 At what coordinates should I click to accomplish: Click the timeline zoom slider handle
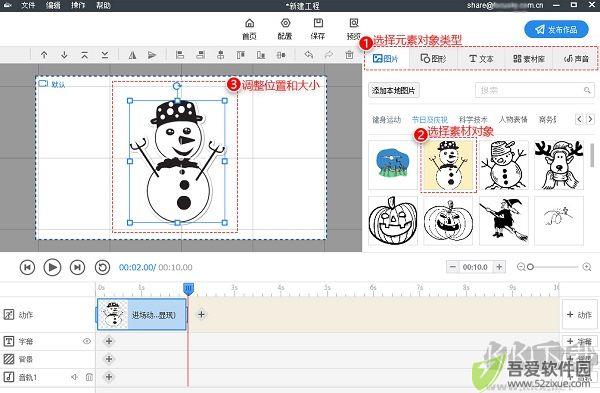pyautogui.click(x=530, y=267)
